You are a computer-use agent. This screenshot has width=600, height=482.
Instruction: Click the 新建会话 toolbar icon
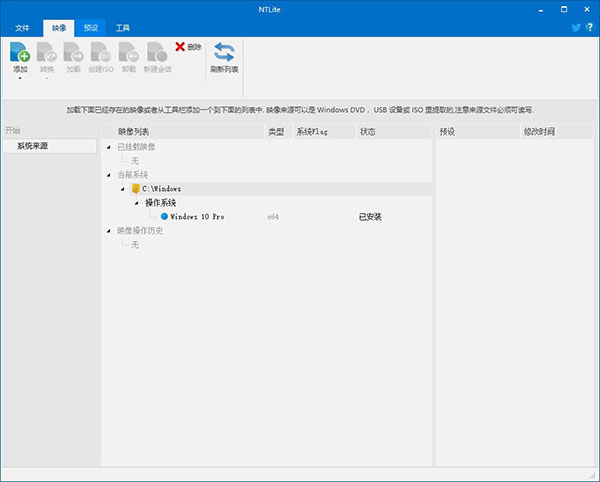[x=157, y=52]
